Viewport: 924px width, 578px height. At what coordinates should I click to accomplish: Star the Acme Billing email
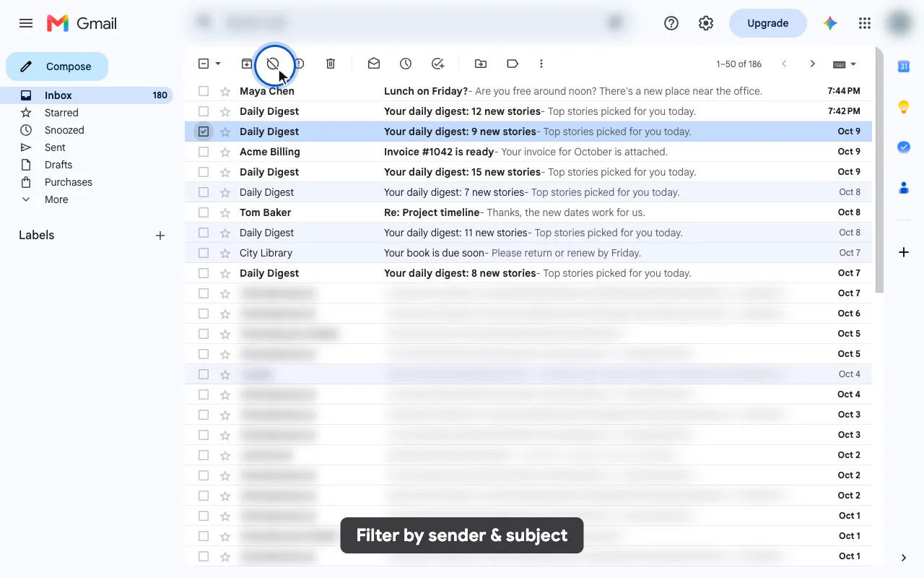point(225,152)
